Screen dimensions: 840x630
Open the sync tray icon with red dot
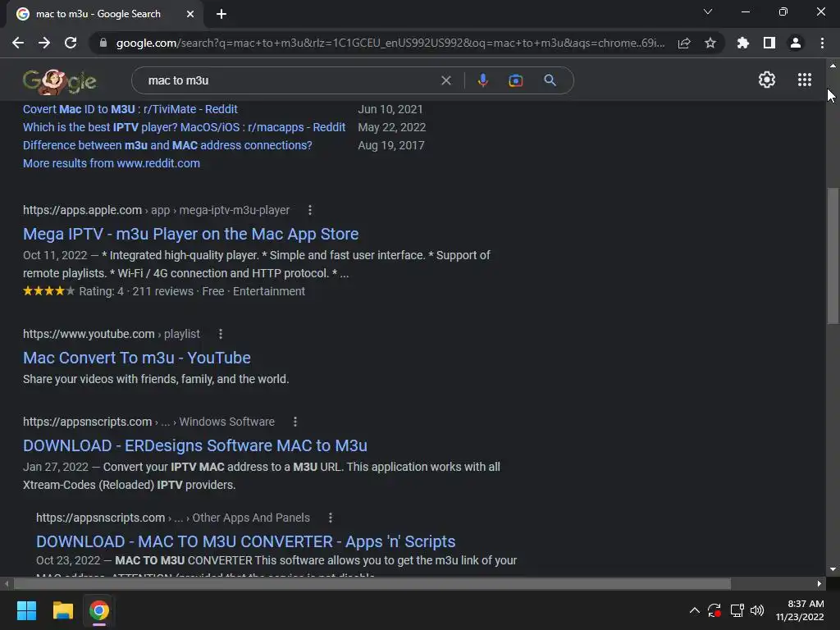point(714,610)
